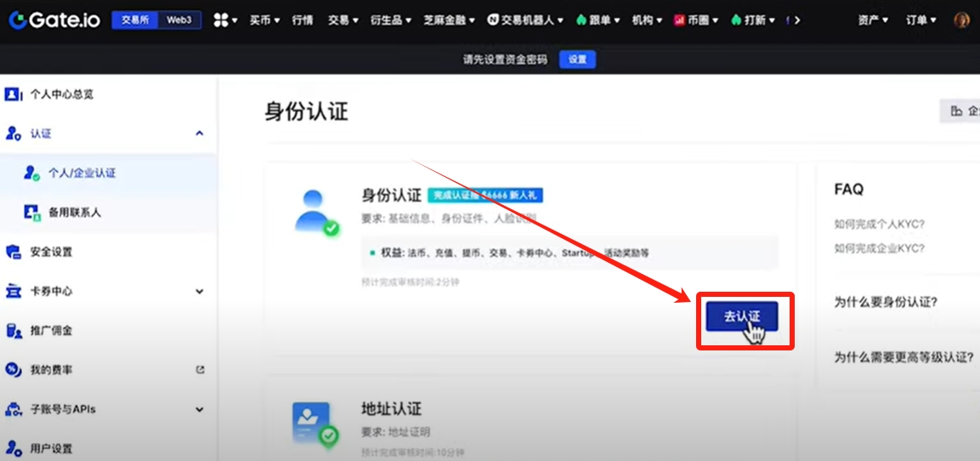Click the 个人中心总览 sidebar icon
This screenshot has height=461, width=980.
[13, 94]
